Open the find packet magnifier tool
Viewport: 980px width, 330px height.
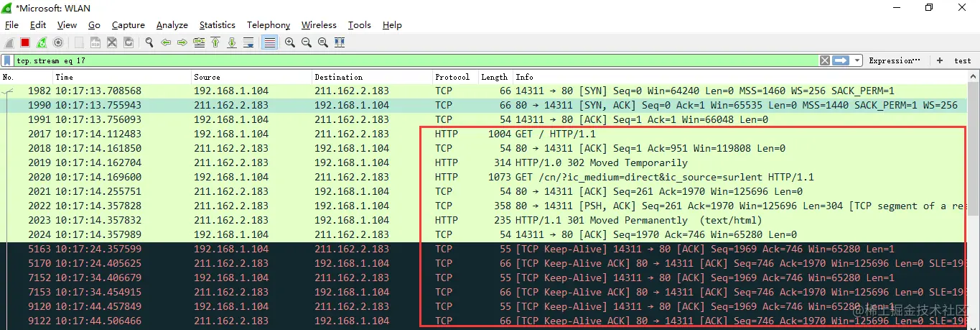click(x=149, y=42)
